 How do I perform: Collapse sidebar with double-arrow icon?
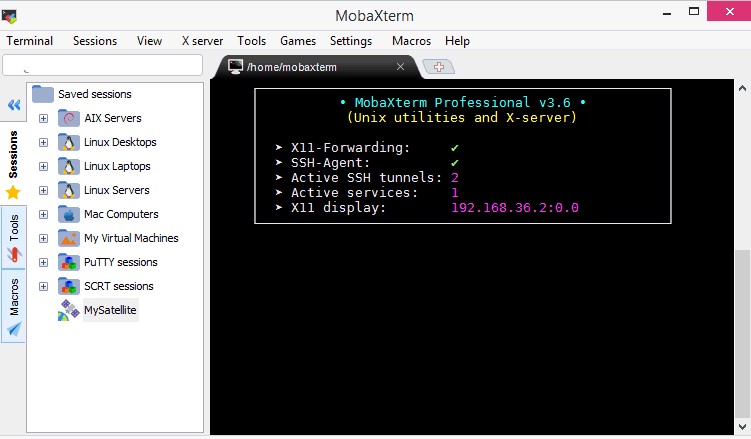click(x=14, y=105)
